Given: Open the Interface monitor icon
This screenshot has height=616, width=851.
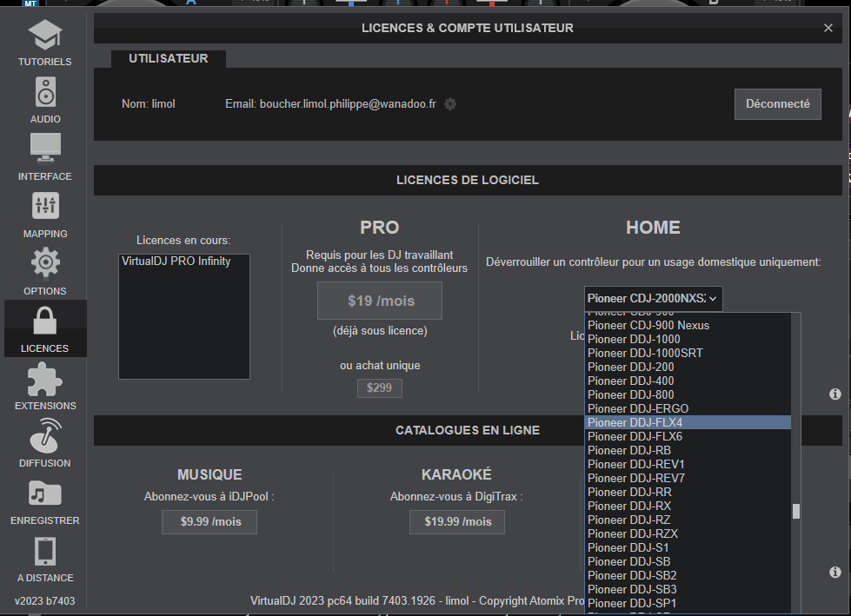Looking at the screenshot, I should [45, 149].
